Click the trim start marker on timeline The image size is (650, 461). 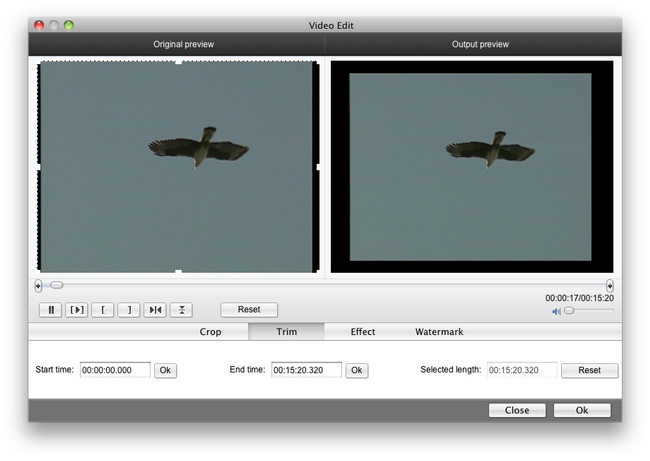click(x=38, y=286)
